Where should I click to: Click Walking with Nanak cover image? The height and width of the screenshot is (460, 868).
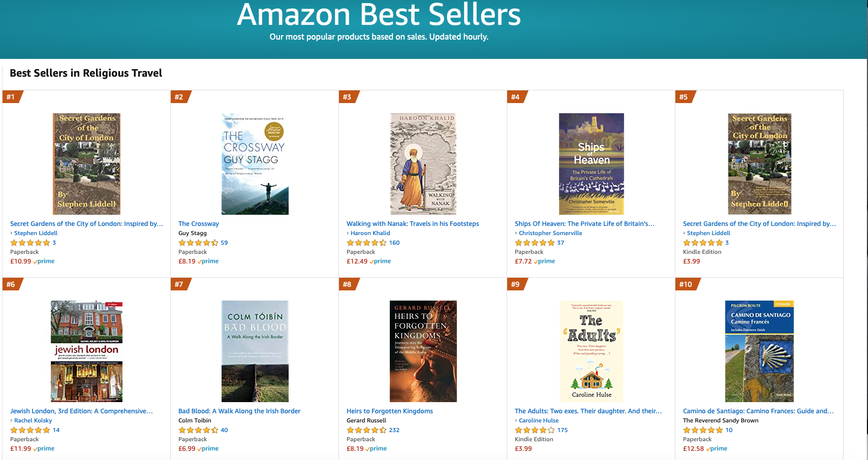pyautogui.click(x=423, y=163)
